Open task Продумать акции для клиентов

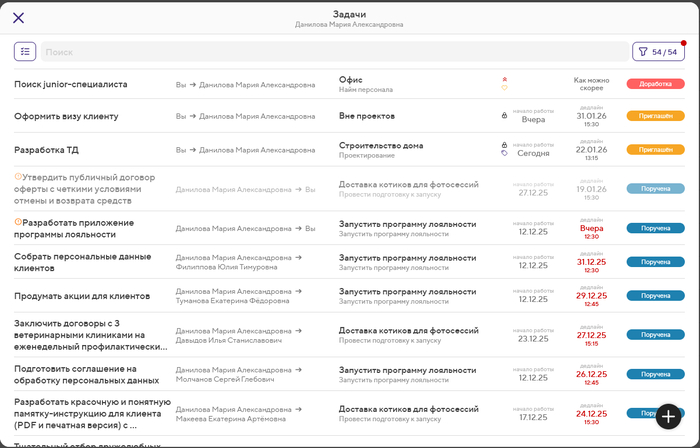point(82,296)
